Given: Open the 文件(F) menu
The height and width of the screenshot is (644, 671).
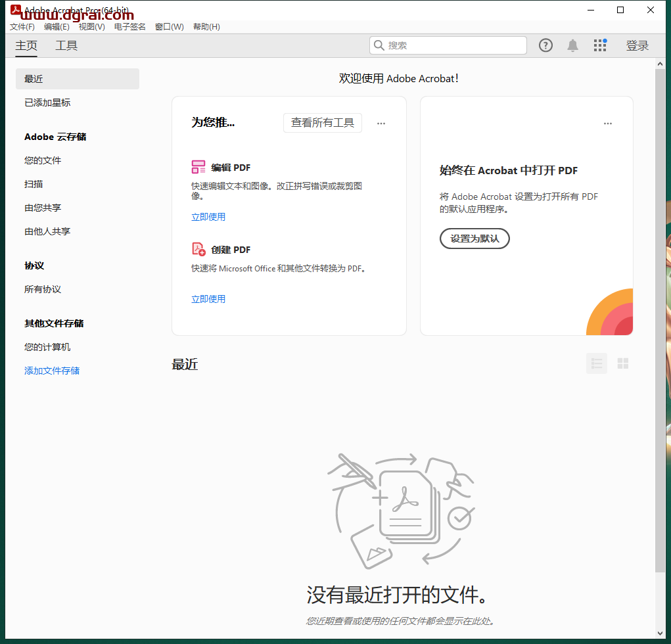Looking at the screenshot, I should (x=22, y=26).
